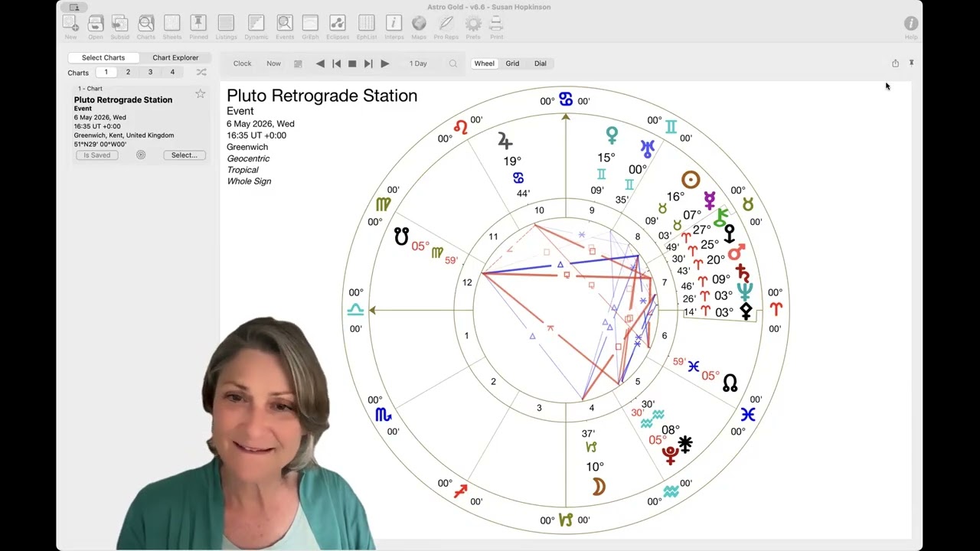Click the Sun glyph in the wheel
This screenshot has height=551, width=980.
(691, 180)
